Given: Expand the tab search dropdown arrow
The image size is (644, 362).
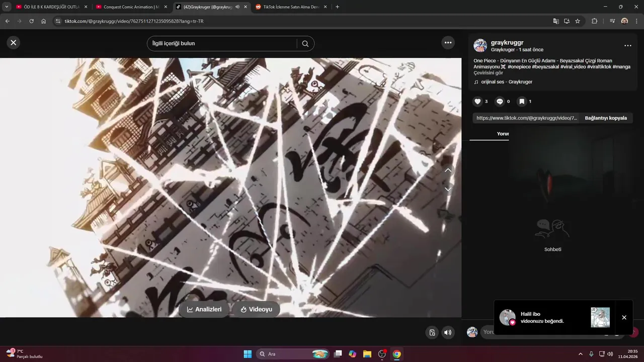Looking at the screenshot, I should 7,7.
